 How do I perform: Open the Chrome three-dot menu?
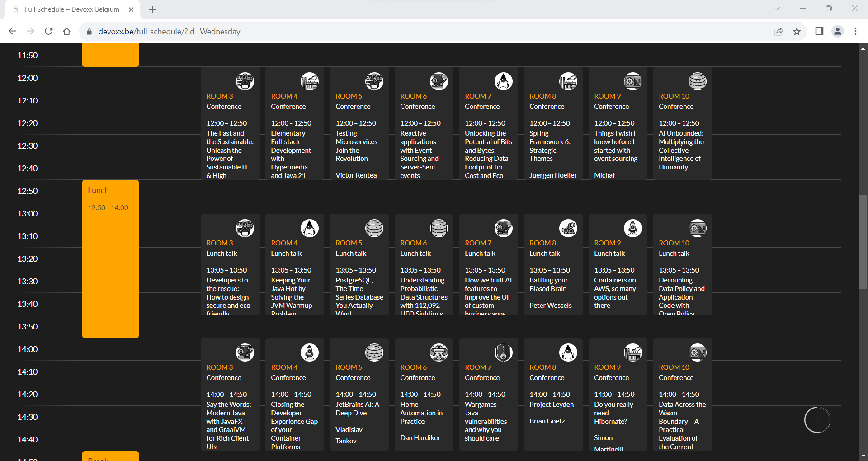pyautogui.click(x=855, y=32)
